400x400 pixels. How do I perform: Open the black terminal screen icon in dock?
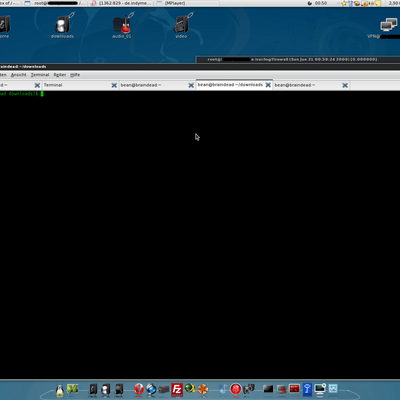(268, 389)
